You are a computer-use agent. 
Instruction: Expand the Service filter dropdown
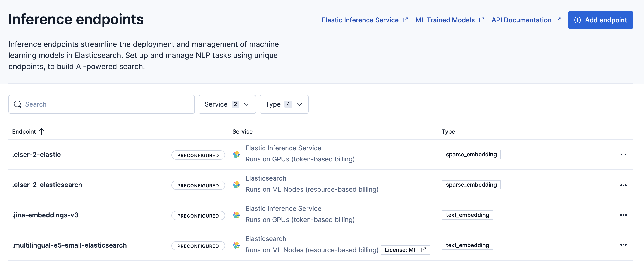(227, 104)
